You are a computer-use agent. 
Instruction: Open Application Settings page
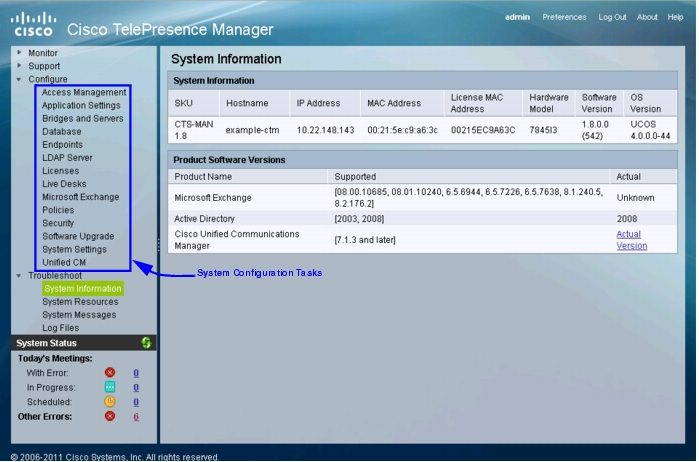81,105
